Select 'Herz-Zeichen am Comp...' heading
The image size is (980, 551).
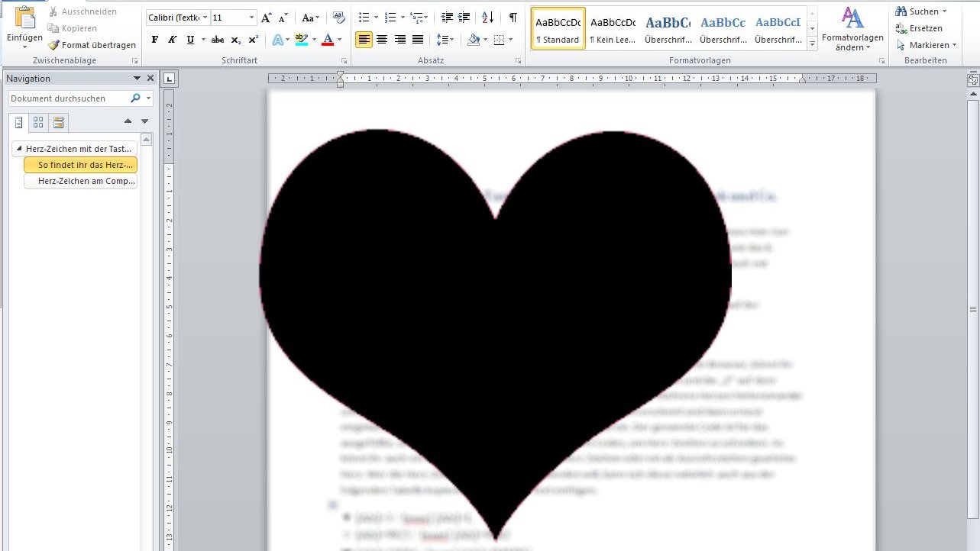pyautogui.click(x=81, y=182)
